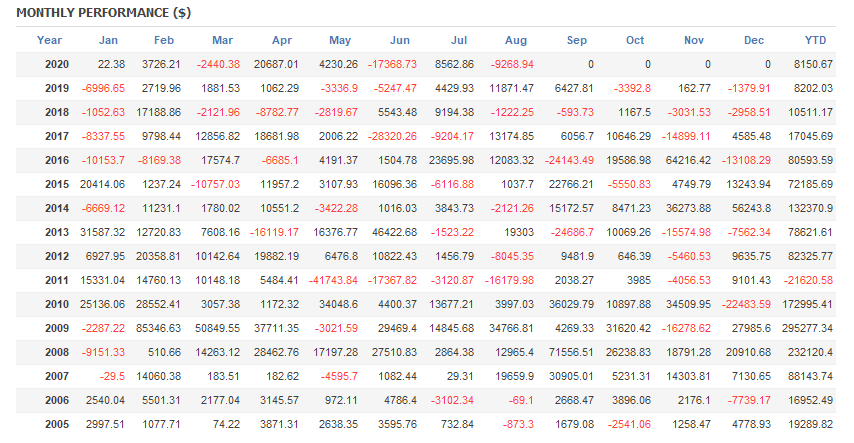The image size is (854, 443).
Task: Click the Dec column header
Action: tap(755, 40)
